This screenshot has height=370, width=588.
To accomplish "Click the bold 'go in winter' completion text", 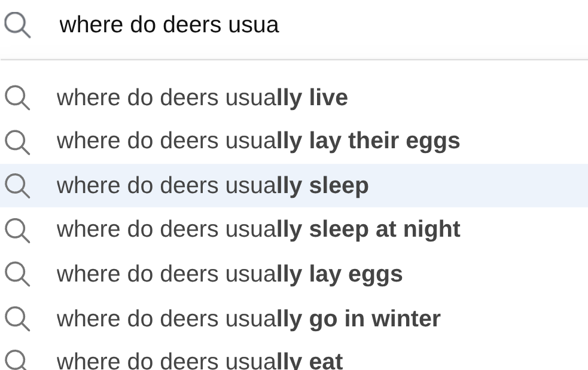I will (x=374, y=319).
